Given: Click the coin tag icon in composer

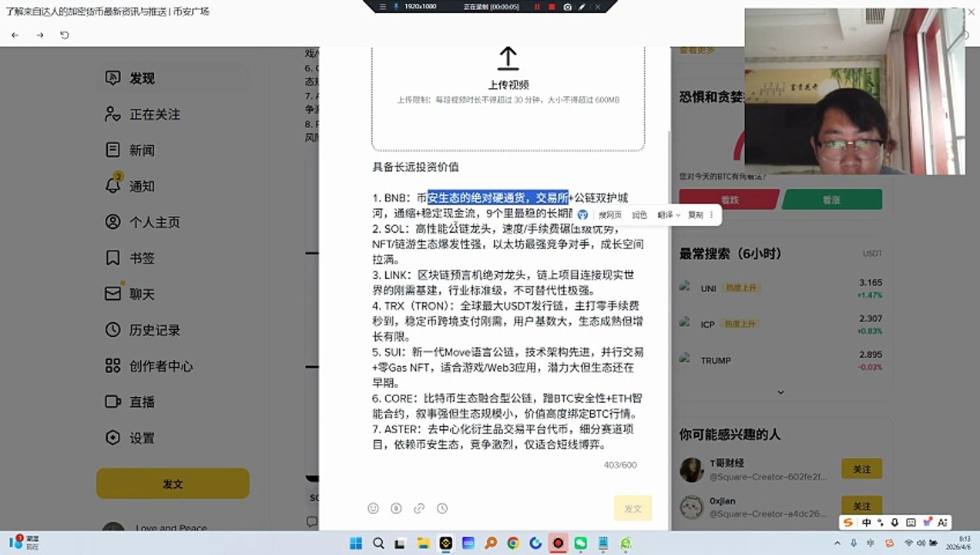Looking at the screenshot, I should pyautogui.click(x=396, y=508).
